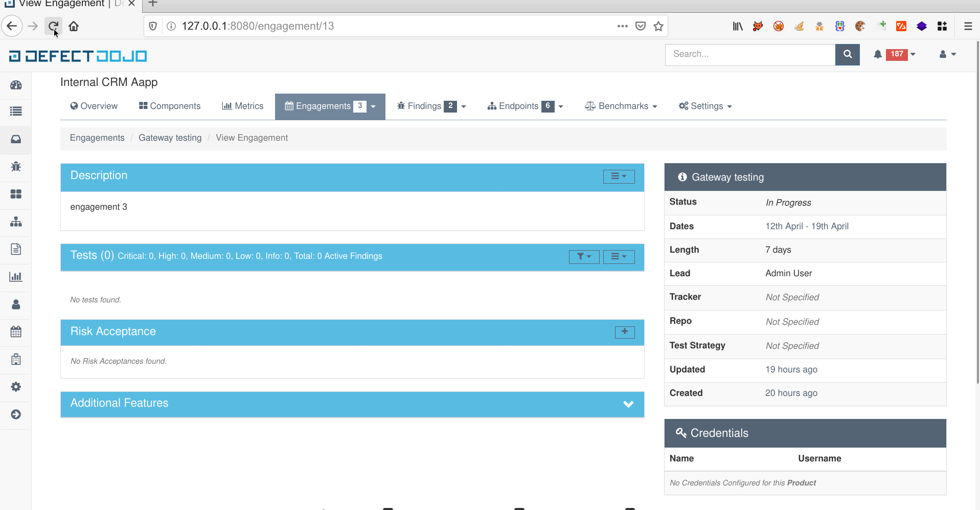Open the Tests filter dropdown
This screenshot has height=510, width=980.
(584, 257)
